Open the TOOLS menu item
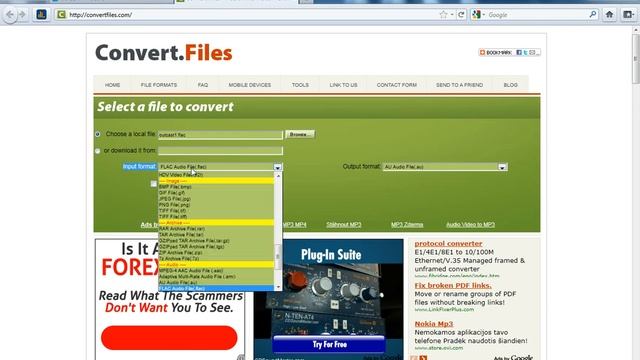This screenshot has height=360, width=640. [300, 85]
